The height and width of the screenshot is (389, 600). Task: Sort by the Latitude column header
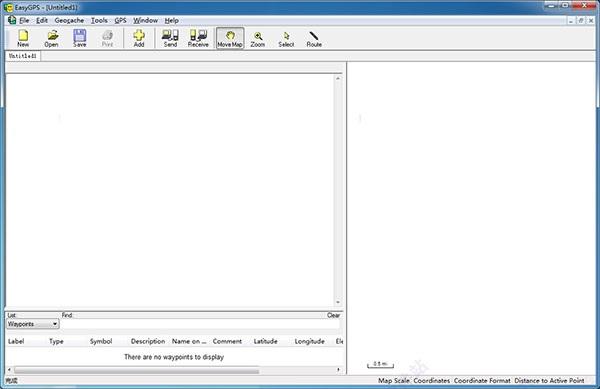pyautogui.click(x=266, y=341)
